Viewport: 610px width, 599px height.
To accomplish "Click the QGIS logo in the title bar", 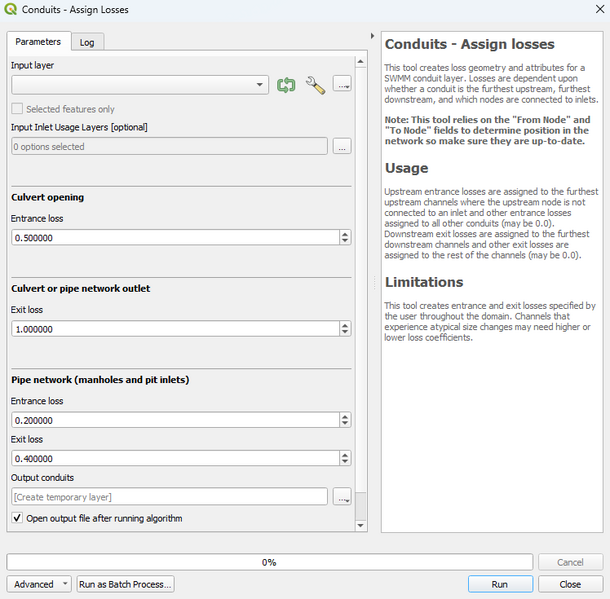I will (x=11, y=10).
